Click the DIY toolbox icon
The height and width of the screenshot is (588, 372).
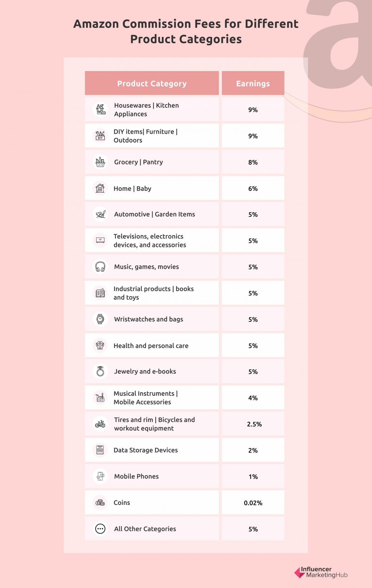(100, 136)
